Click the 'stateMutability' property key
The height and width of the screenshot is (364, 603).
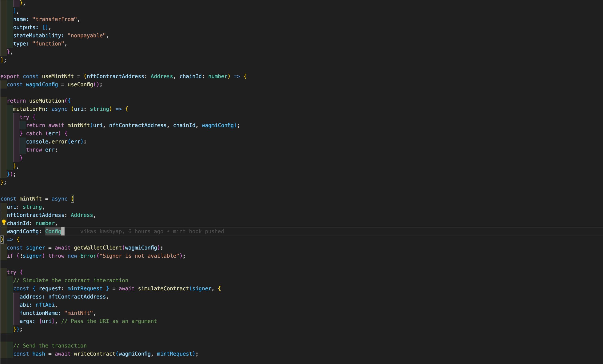[37, 36]
